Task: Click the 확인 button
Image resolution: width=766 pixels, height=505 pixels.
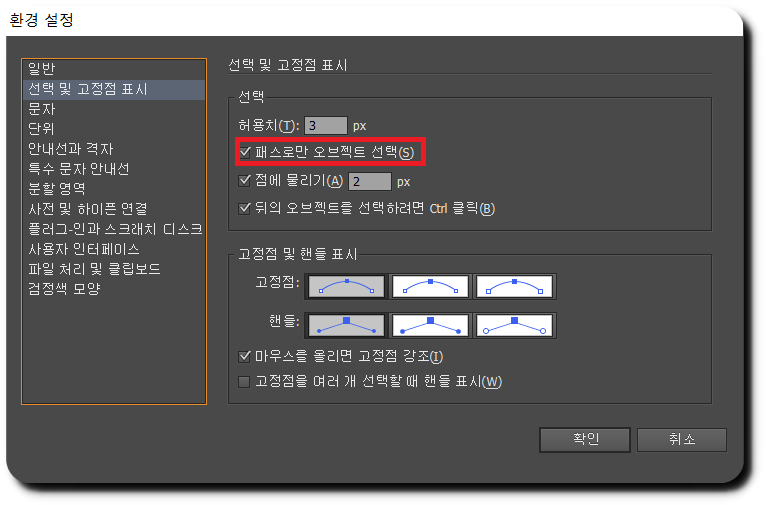Action: click(585, 440)
